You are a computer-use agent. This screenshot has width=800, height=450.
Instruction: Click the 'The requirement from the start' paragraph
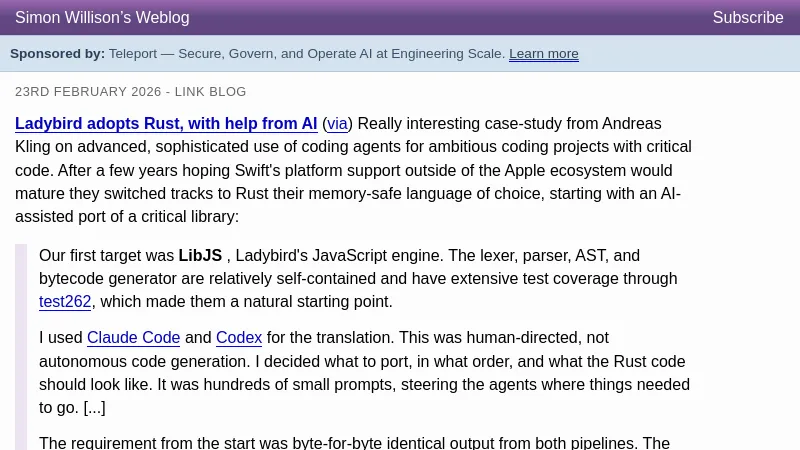point(250,443)
